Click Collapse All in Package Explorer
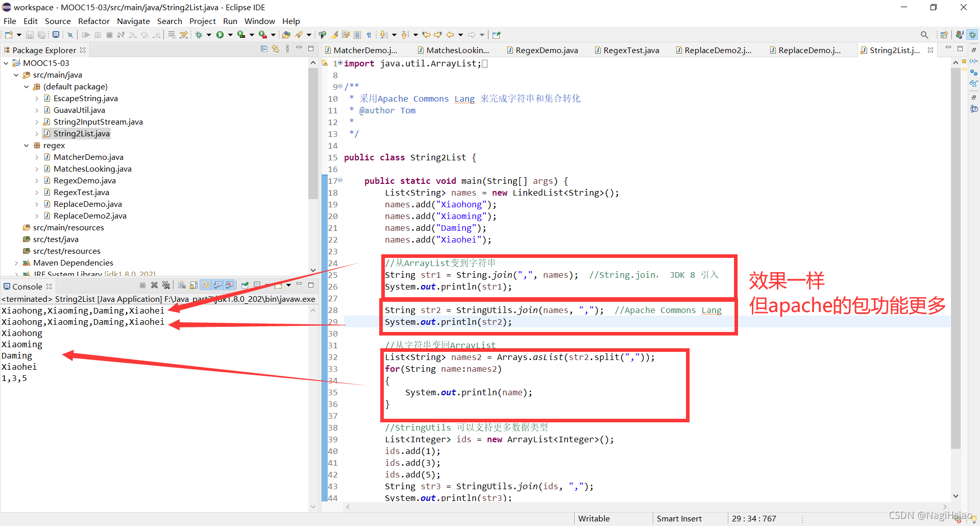980x526 pixels. [x=264, y=49]
